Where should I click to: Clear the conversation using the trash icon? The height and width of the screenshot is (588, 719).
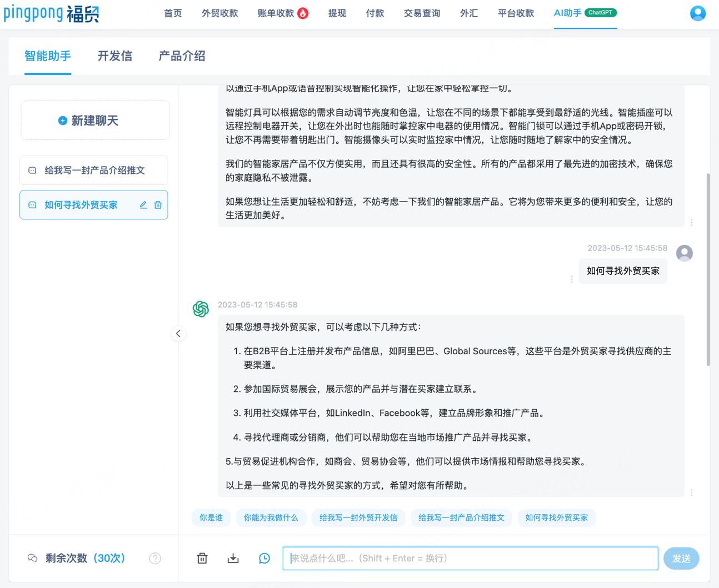(202, 558)
